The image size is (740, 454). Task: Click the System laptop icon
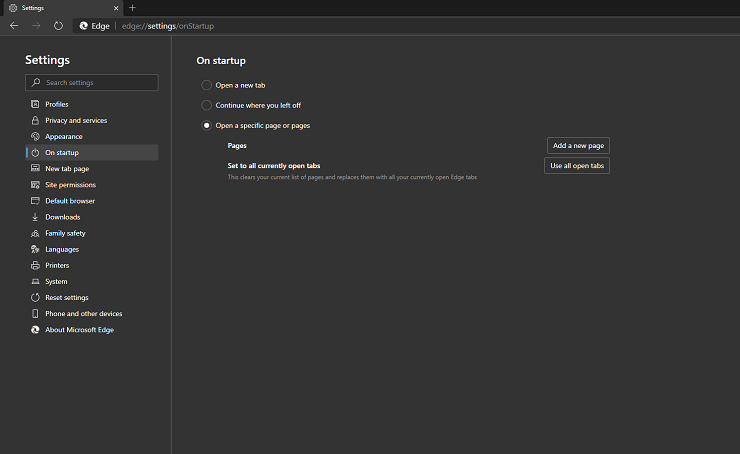(x=35, y=281)
